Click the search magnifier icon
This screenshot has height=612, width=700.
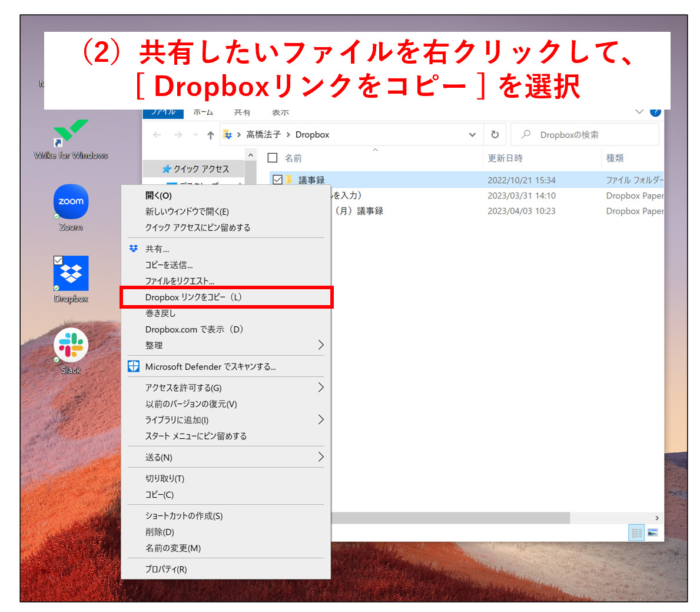[526, 134]
